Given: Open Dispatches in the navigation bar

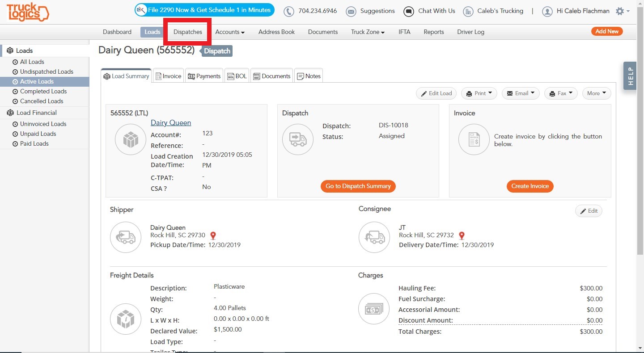Looking at the screenshot, I should point(188,32).
